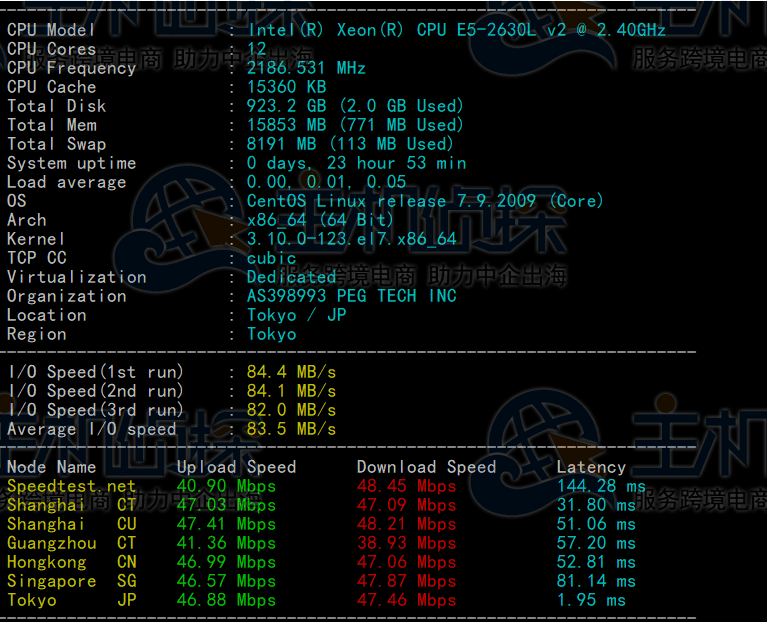Click the Organization label
The image size is (767, 622).
(67, 296)
